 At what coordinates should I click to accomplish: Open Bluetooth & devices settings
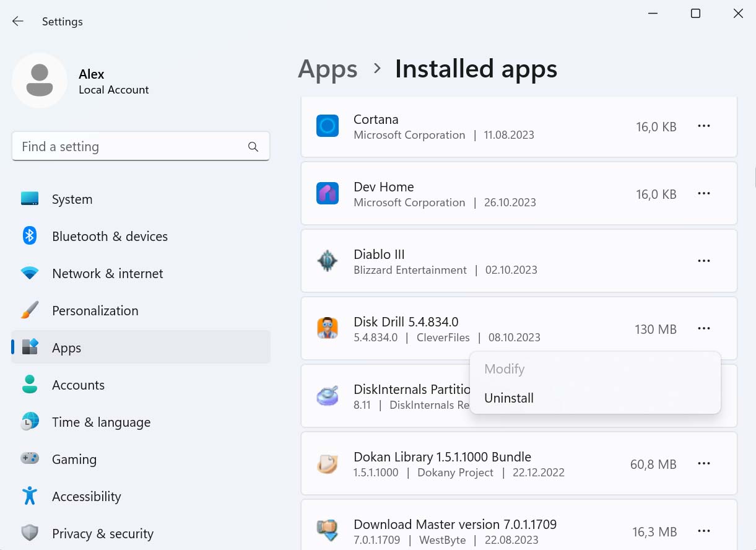141,236
